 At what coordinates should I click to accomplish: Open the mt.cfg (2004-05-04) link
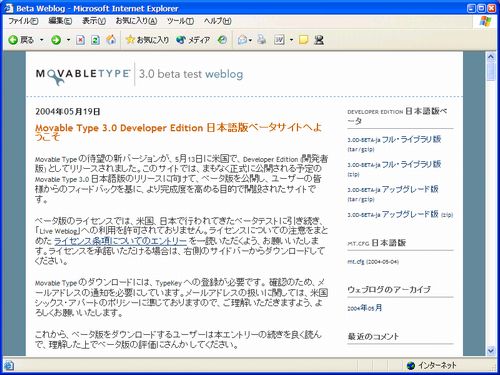pos(373,262)
